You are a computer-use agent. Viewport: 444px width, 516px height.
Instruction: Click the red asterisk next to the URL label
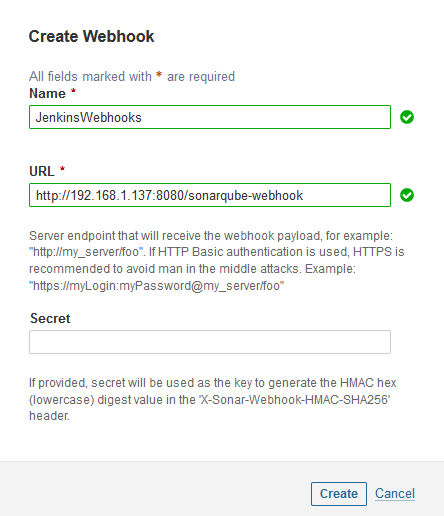click(62, 169)
